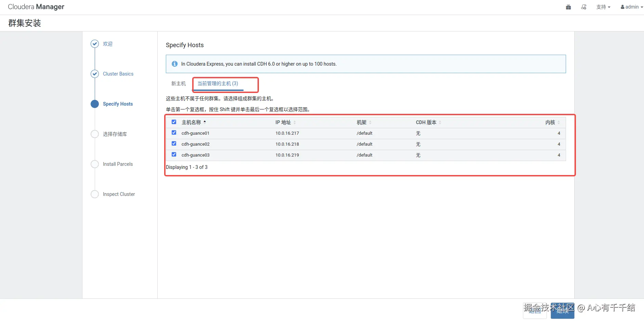The width and height of the screenshot is (644, 321).
Task: Sort the table by 内核 arrows
Action: (x=559, y=122)
